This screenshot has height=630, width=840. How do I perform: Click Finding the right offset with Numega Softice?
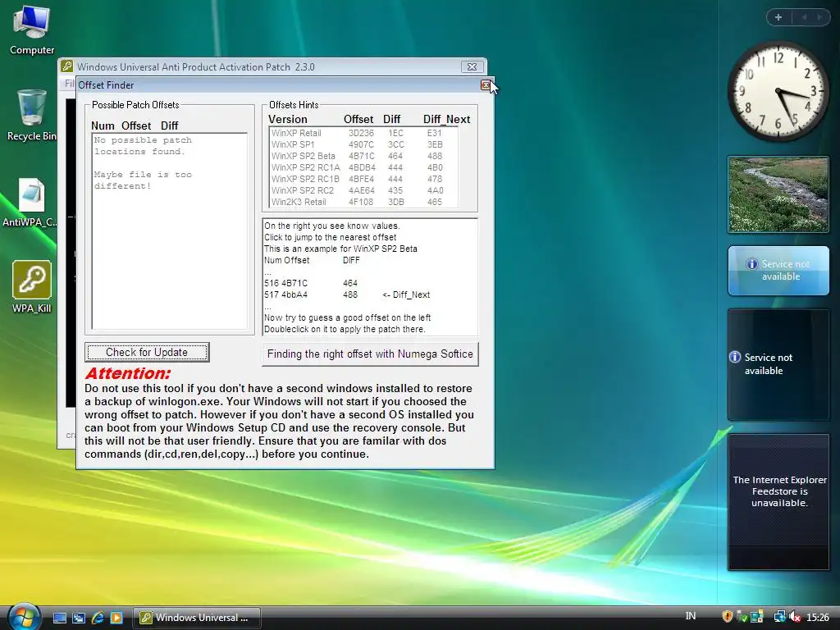coord(370,354)
